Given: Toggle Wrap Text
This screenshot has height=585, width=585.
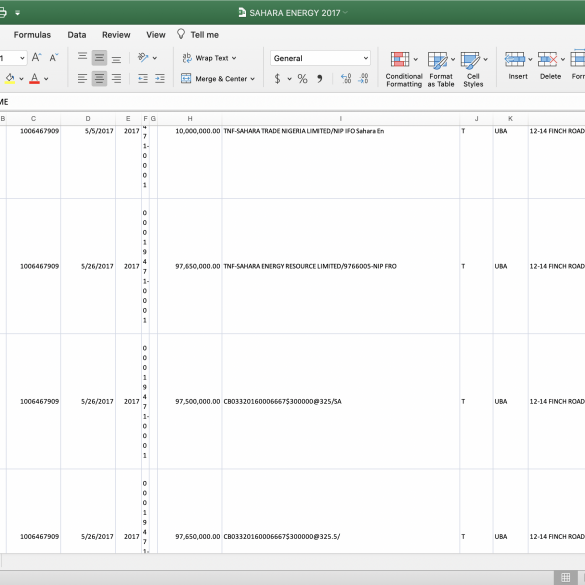Looking at the screenshot, I should (x=205, y=58).
